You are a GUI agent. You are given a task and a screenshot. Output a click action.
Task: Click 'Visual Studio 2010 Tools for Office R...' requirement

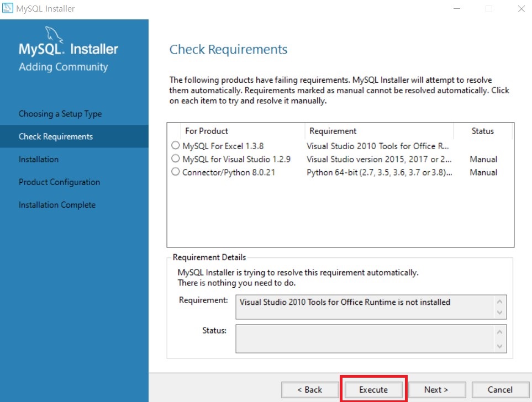tap(378, 146)
